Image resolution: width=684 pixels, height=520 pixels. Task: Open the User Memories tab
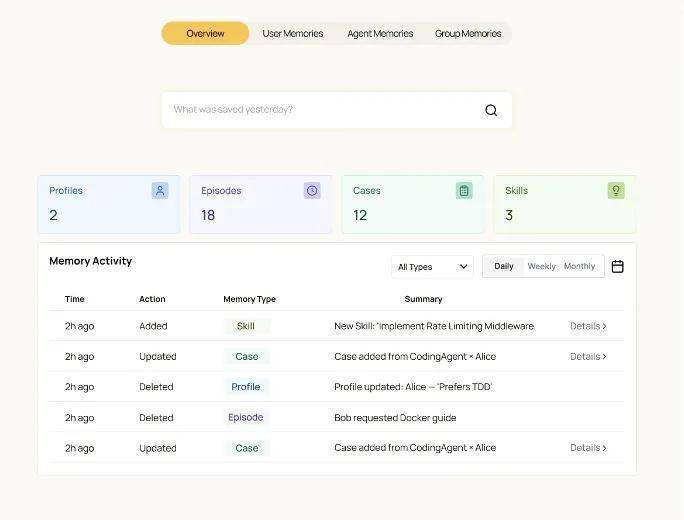click(293, 34)
